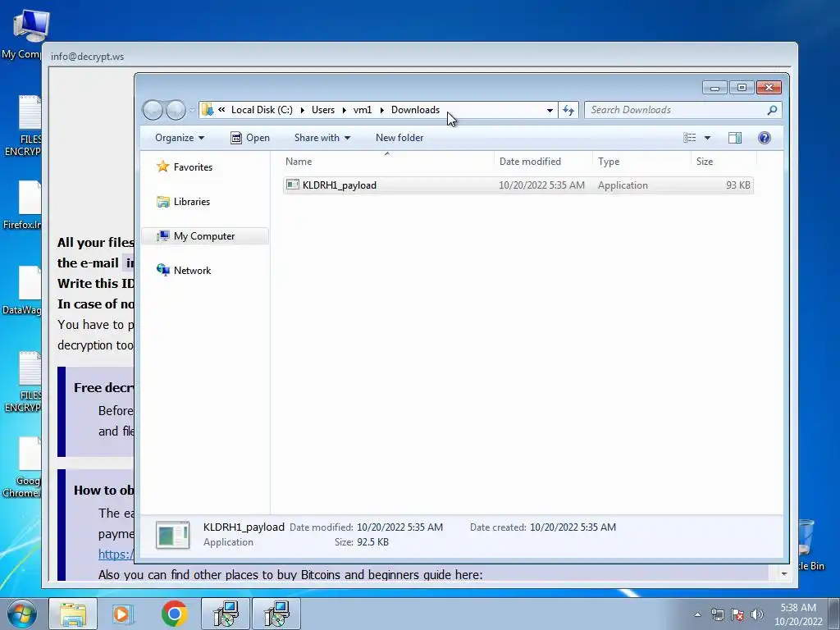Click Downloads breadcrumb segment
The width and height of the screenshot is (840, 630).
click(415, 110)
